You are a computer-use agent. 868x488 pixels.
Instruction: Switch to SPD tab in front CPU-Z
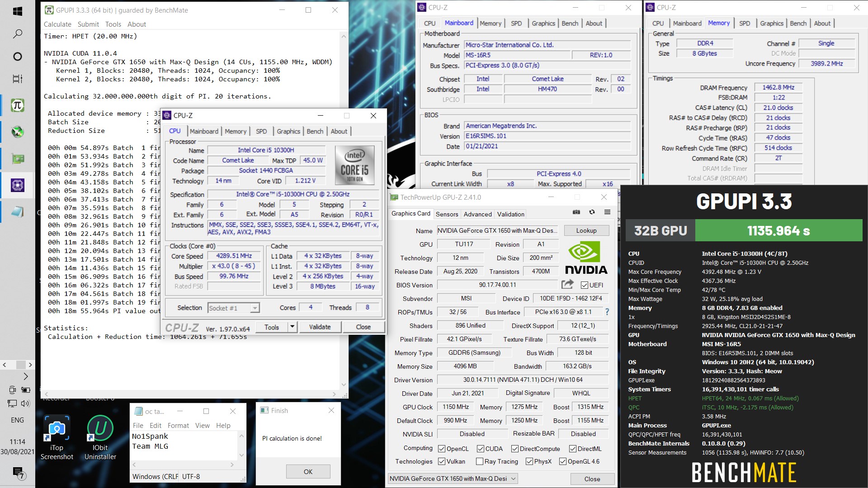261,131
